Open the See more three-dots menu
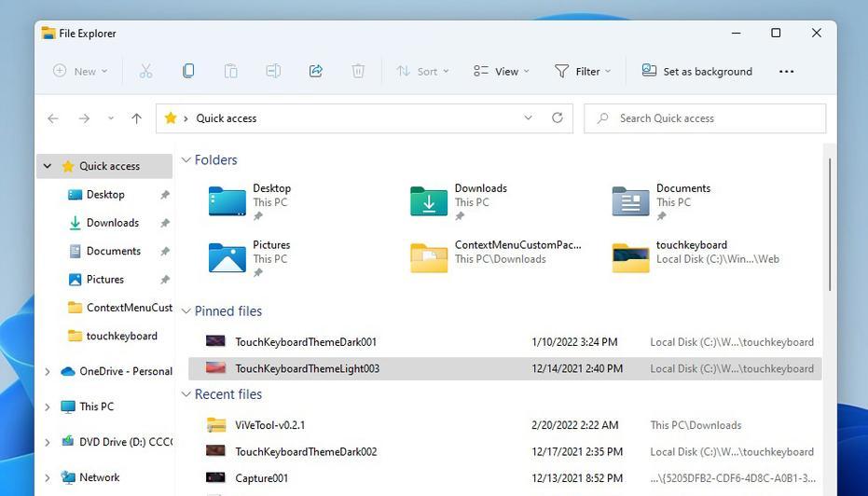Screen dimensions: 868x496 pos(787,72)
